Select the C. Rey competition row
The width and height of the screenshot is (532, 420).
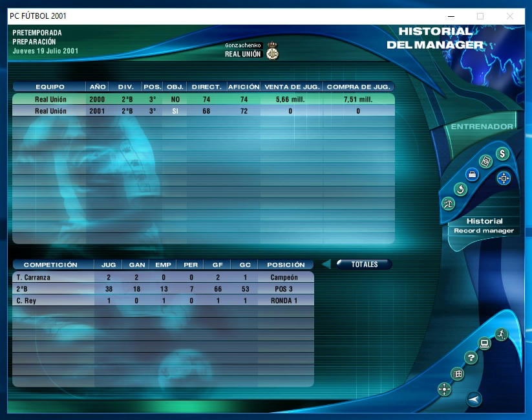[163, 300]
